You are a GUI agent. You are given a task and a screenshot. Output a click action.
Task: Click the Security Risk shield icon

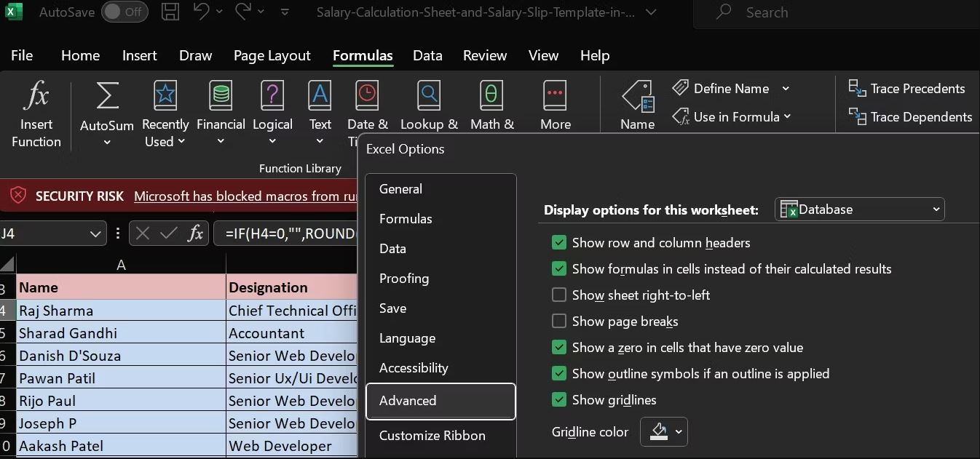pyautogui.click(x=18, y=196)
